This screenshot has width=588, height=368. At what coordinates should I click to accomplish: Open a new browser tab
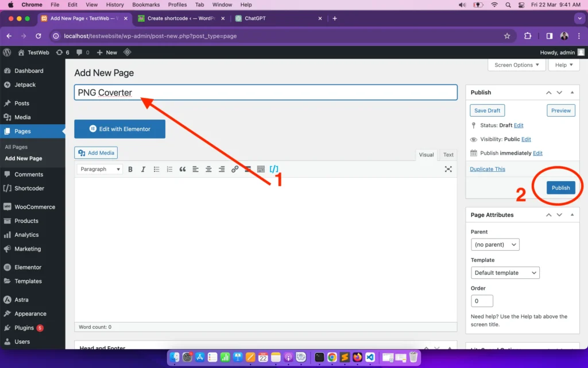[335, 18]
